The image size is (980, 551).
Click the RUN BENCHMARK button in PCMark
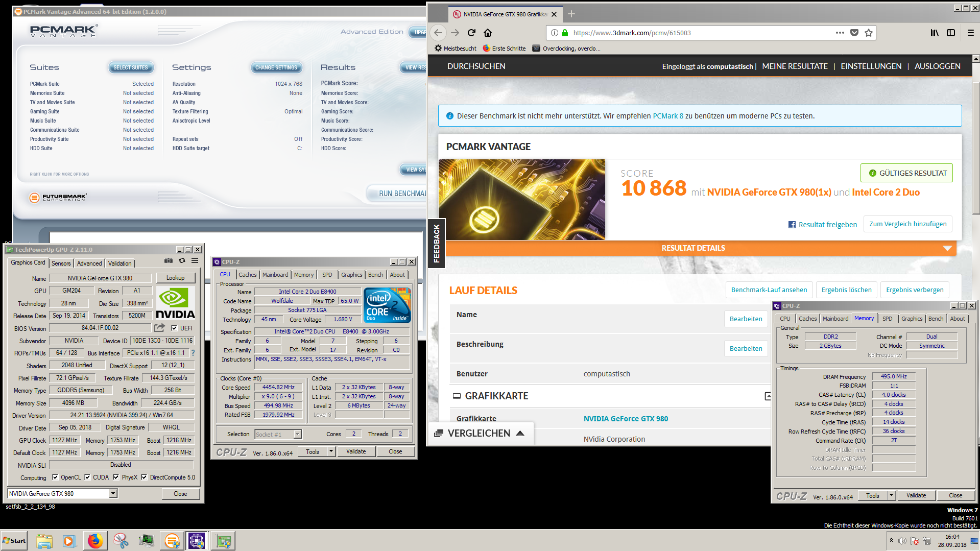[x=397, y=194]
